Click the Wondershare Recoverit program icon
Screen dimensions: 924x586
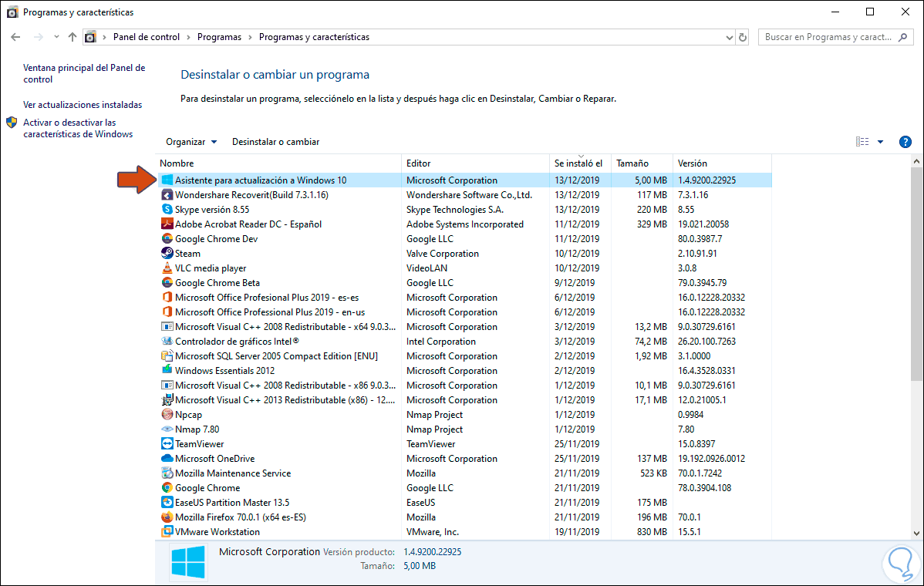(167, 195)
